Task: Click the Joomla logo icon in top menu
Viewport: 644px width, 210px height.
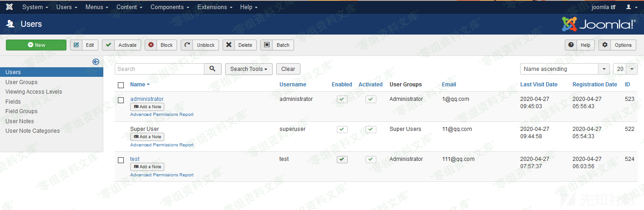Action: click(x=10, y=7)
